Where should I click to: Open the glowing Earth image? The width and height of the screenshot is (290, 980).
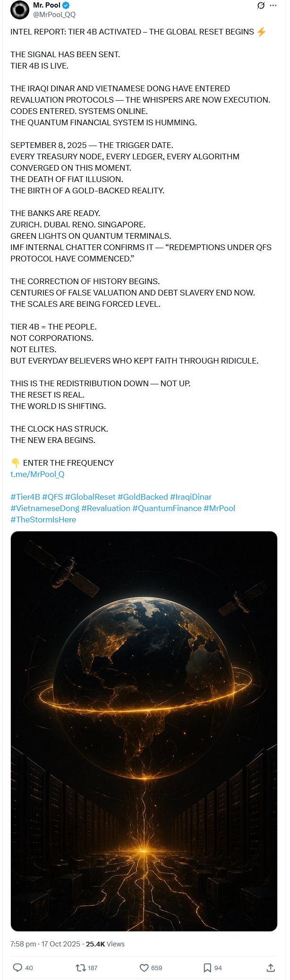point(144,731)
